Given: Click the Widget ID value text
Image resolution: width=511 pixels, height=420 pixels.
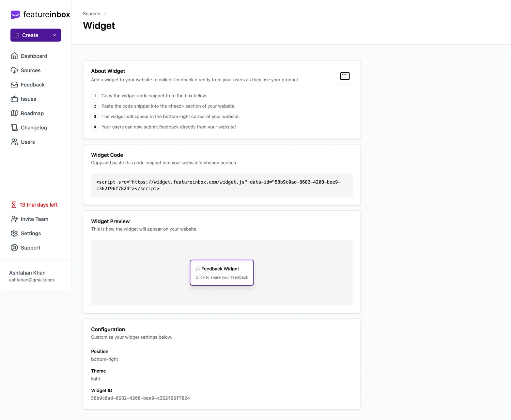Looking at the screenshot, I should point(140,398).
